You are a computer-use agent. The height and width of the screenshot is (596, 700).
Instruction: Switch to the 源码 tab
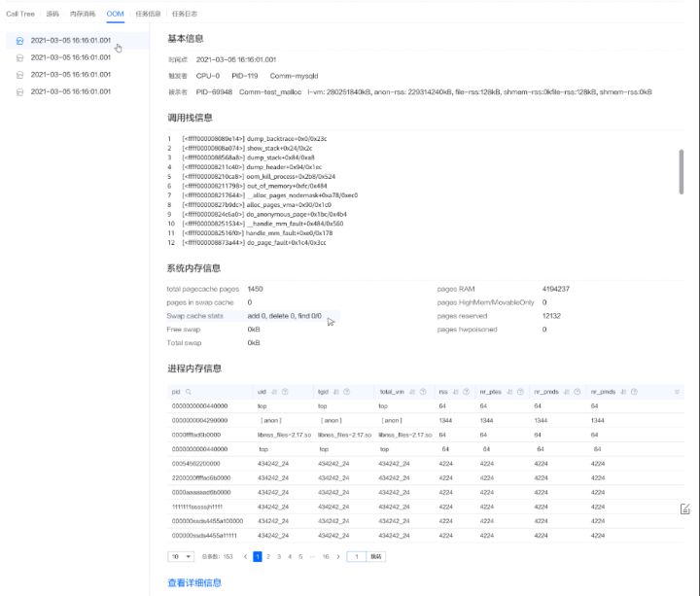coord(52,14)
